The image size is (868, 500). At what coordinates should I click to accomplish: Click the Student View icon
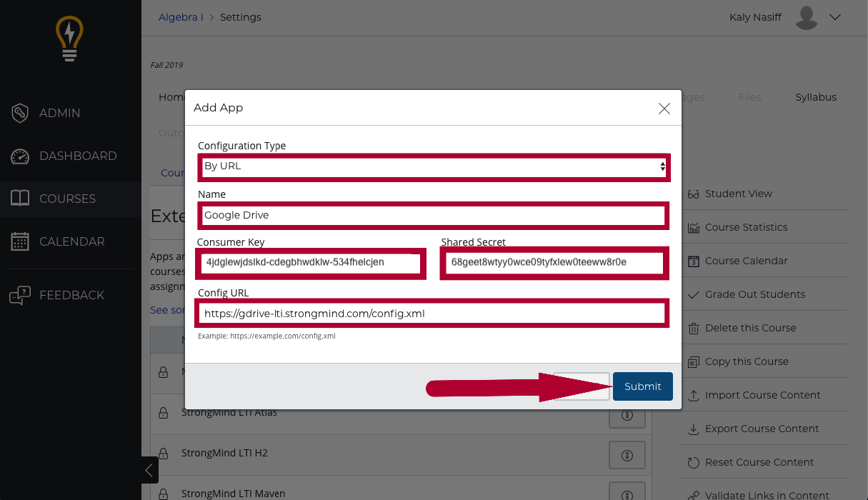click(693, 194)
